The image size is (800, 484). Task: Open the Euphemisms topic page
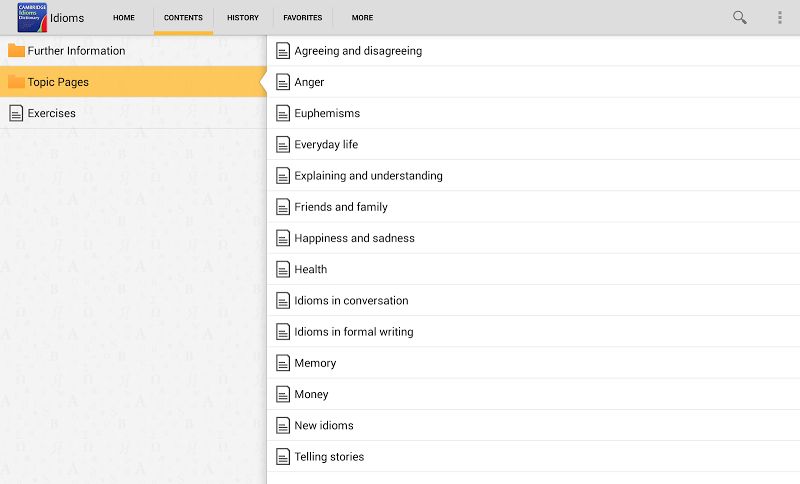533,113
